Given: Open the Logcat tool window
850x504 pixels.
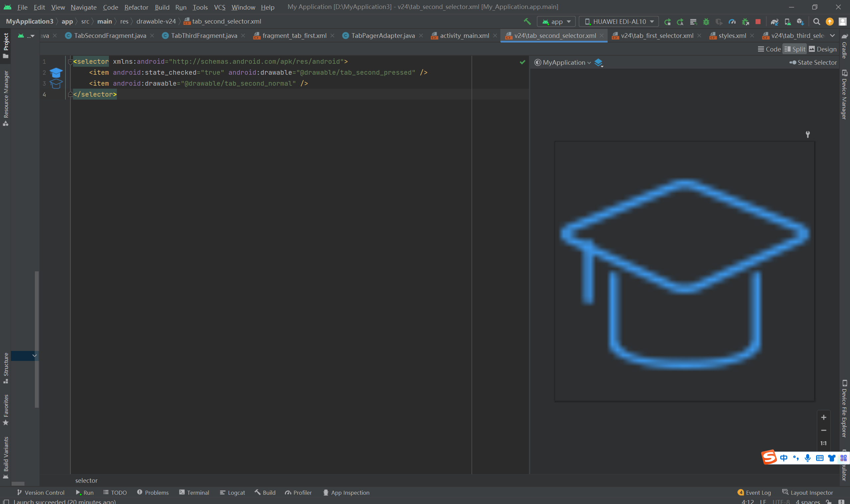Looking at the screenshot, I should pos(233,492).
